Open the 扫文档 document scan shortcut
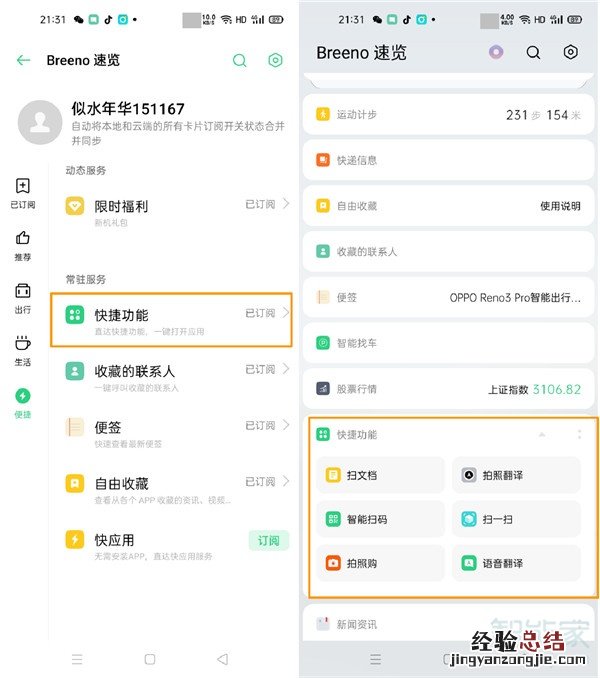The image size is (600, 678). tap(381, 475)
